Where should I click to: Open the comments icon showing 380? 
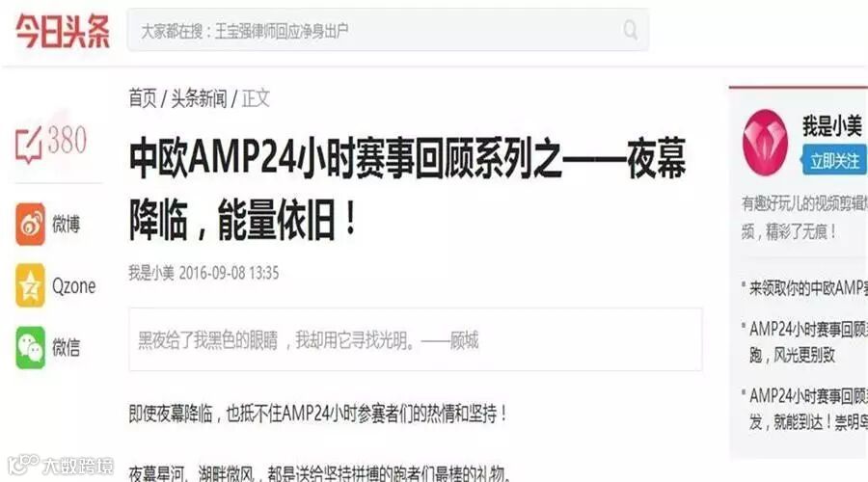29,145
